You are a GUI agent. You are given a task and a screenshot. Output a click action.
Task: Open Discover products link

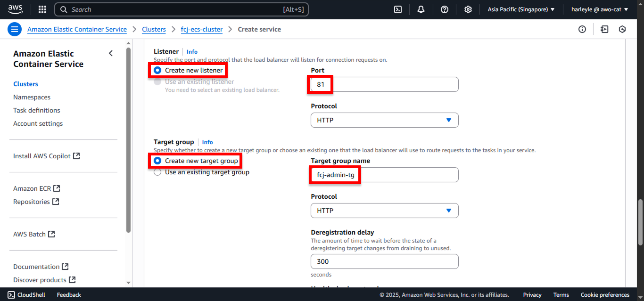pyautogui.click(x=40, y=280)
